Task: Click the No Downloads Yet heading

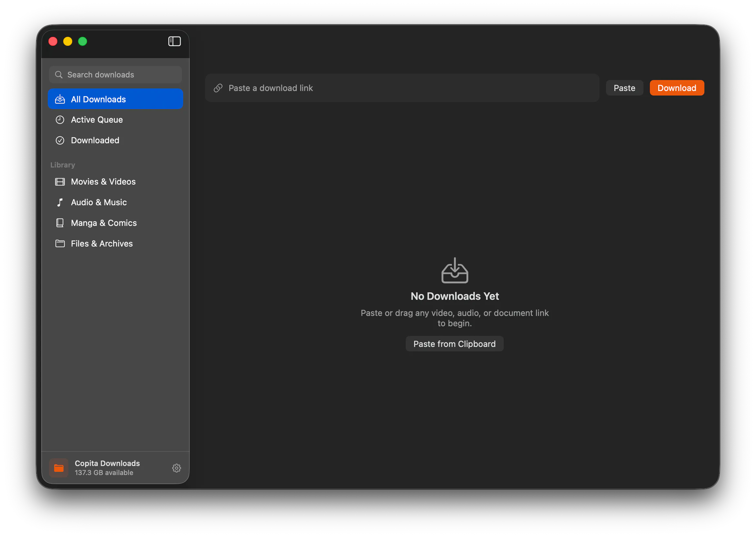Action: pyautogui.click(x=455, y=296)
